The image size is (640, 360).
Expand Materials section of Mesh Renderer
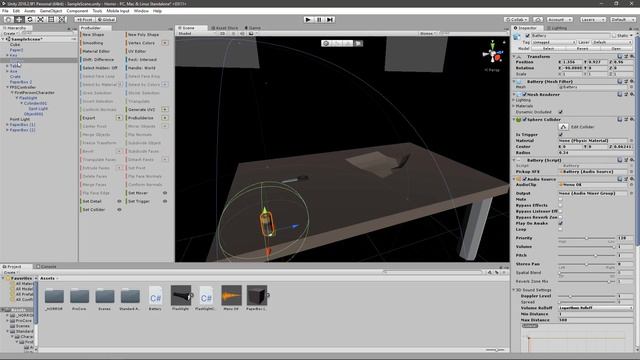(x=514, y=106)
